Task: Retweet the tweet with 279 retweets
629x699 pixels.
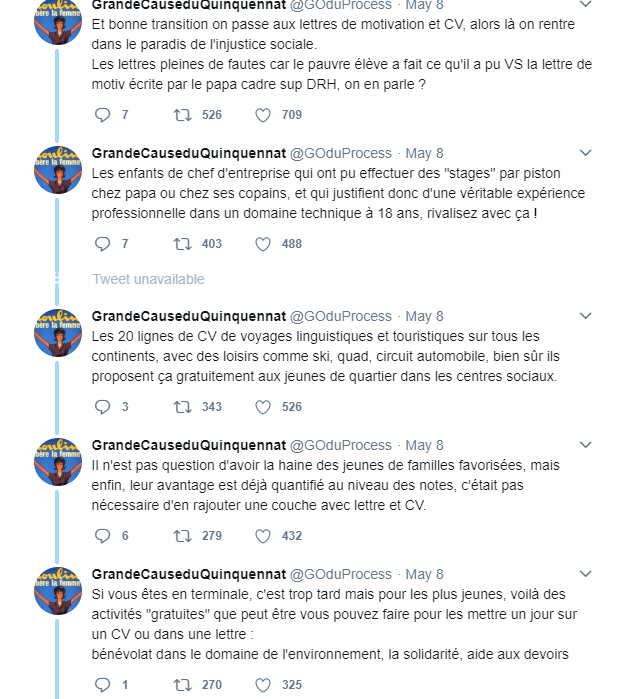Action: [x=183, y=536]
